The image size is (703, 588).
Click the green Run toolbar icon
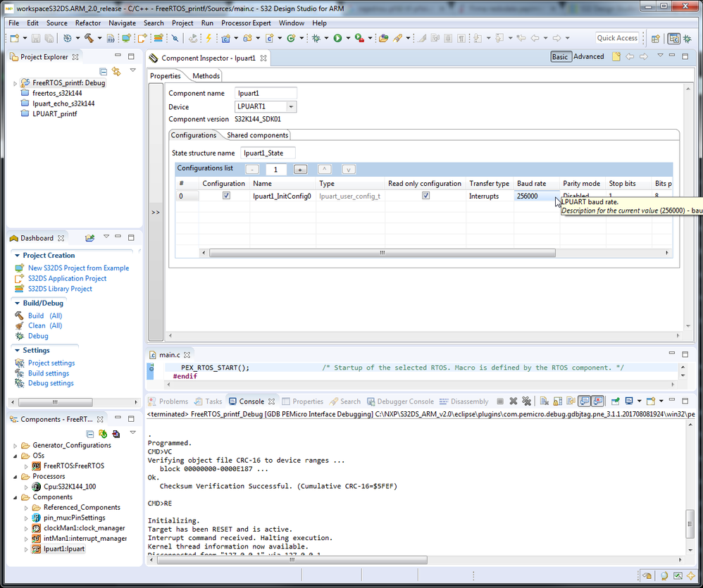pos(337,39)
